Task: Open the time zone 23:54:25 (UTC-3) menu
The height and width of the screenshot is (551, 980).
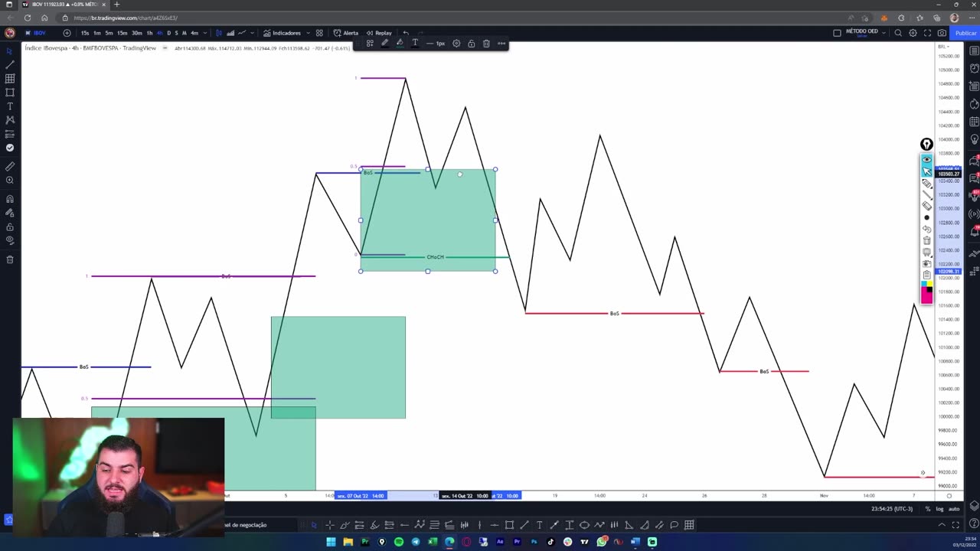Action: (x=892, y=509)
